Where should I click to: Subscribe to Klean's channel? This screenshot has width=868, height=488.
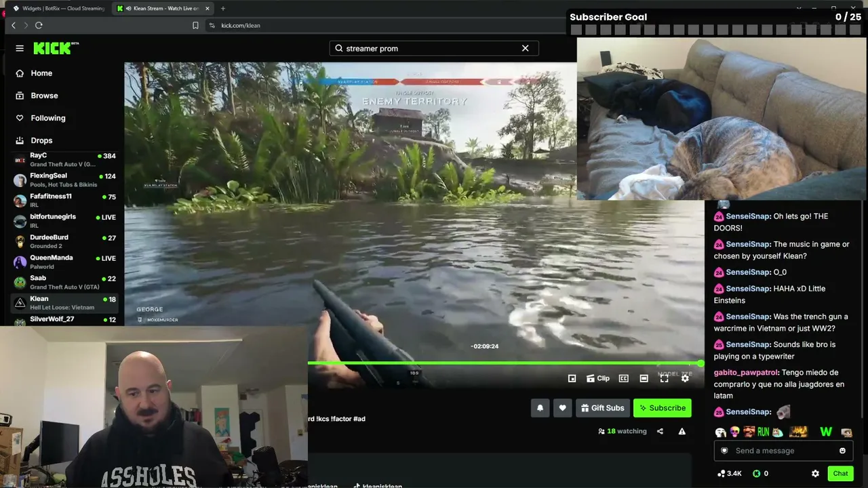(x=662, y=408)
